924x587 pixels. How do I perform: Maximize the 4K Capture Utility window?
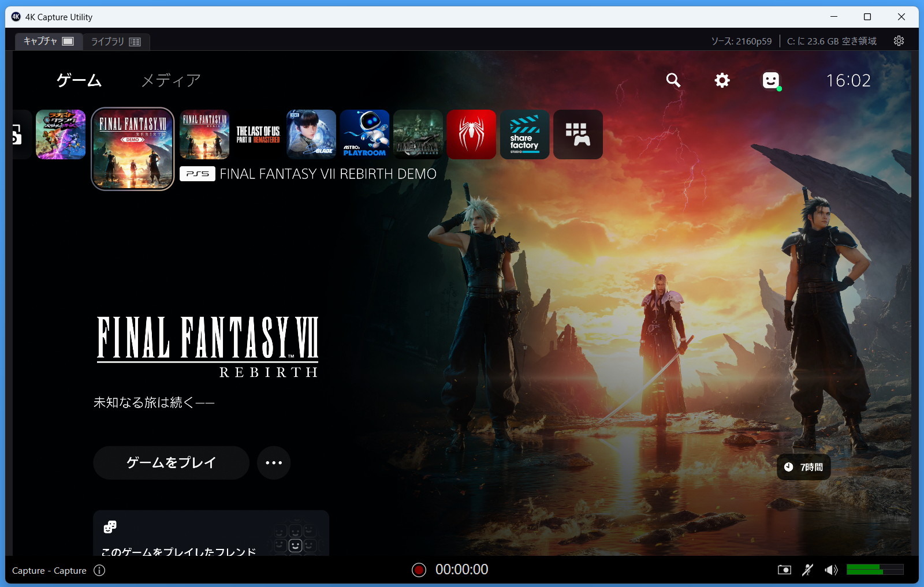(867, 17)
